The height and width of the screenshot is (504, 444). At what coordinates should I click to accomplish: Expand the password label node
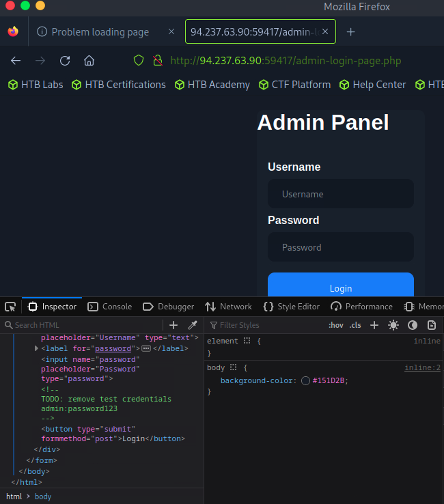click(36, 348)
